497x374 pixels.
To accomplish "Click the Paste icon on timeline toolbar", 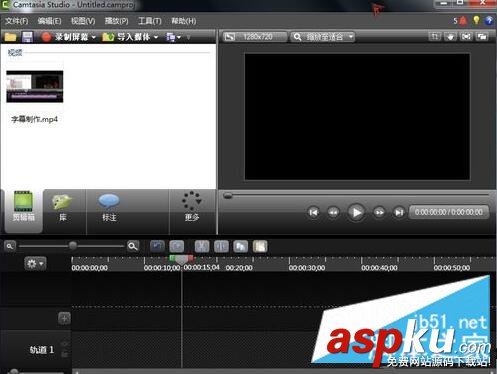I will 260,247.
